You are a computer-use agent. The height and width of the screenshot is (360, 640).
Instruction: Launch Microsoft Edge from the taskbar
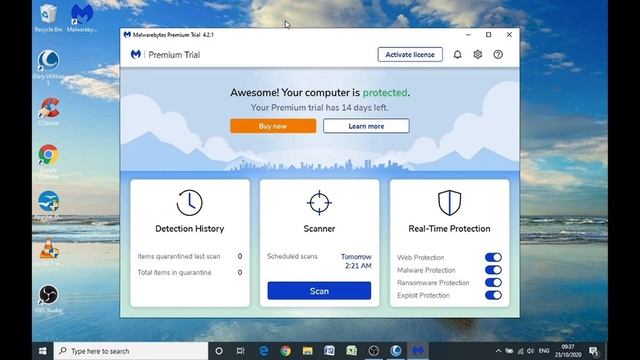point(264,351)
